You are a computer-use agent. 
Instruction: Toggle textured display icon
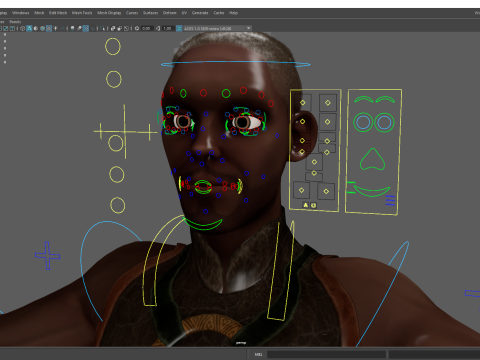pyautogui.click(x=49, y=28)
